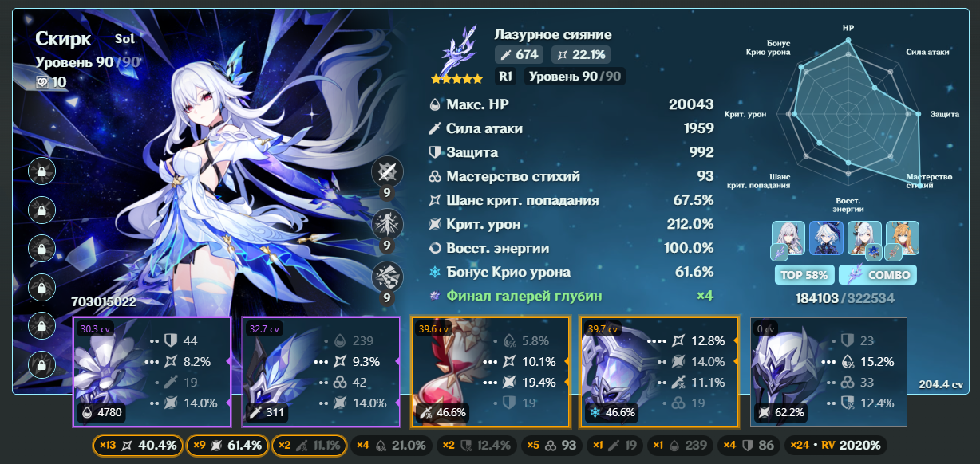Select the flower artifact with 4780 HP
This screenshot has height=464, width=980.
152,372
